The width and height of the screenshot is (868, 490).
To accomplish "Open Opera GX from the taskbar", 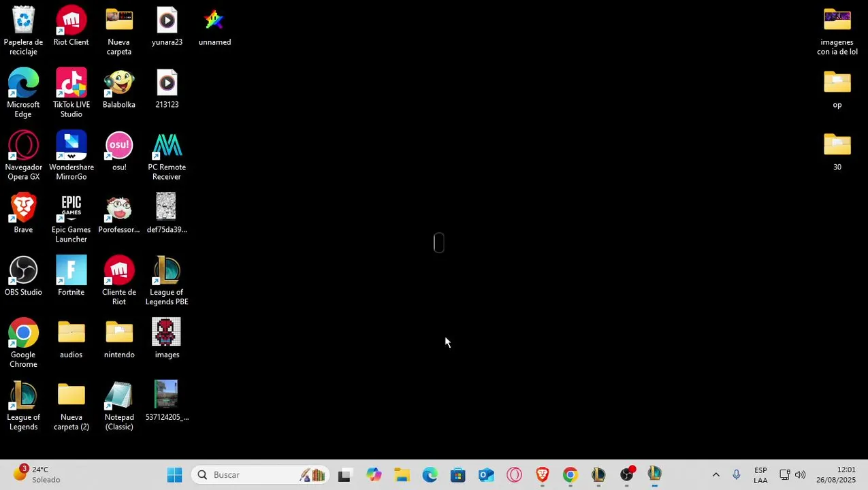I will [515, 475].
